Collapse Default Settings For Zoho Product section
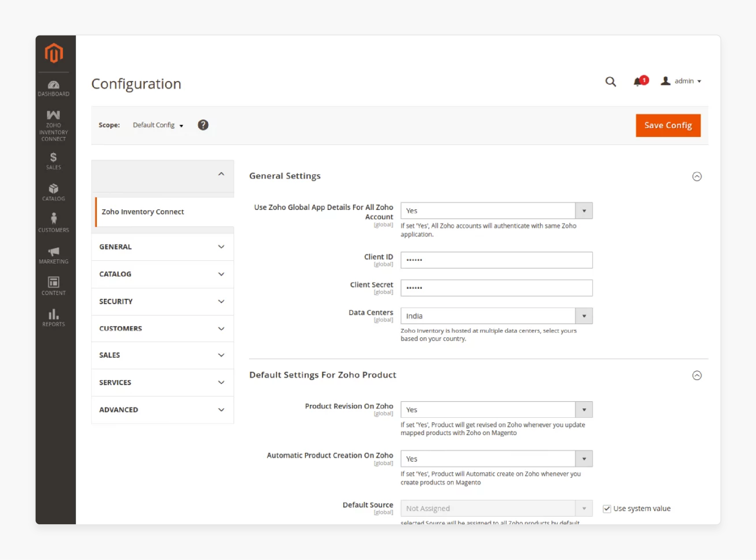The width and height of the screenshot is (756, 560). pyautogui.click(x=697, y=375)
